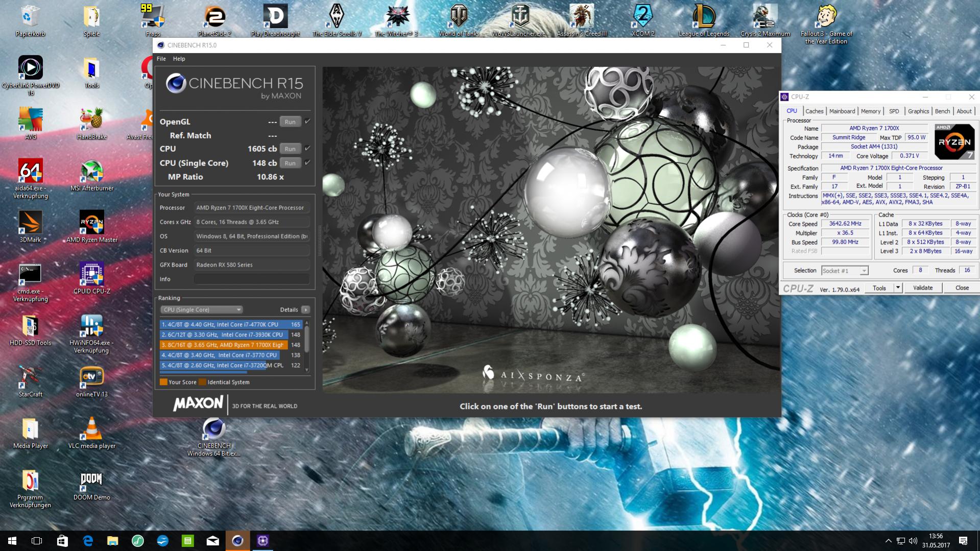Open Microsoft Edge from the taskbar
980x551 pixels.
click(x=88, y=541)
